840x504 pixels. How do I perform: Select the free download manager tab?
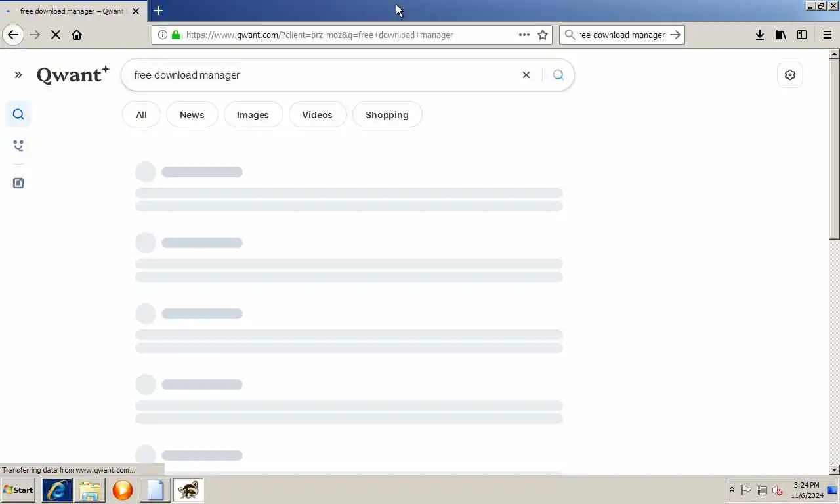point(72,11)
